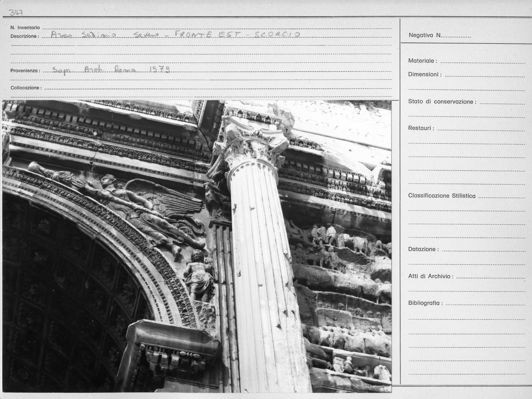Click the 'N. Inventario' field label
Image resolution: width=532 pixels, height=399 pixels.
pyautogui.click(x=25, y=28)
